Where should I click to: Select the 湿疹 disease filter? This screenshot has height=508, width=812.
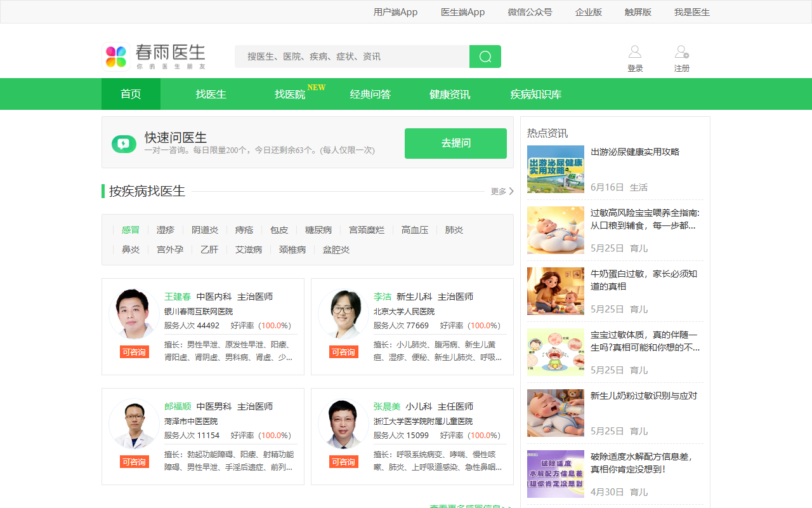[x=166, y=230]
